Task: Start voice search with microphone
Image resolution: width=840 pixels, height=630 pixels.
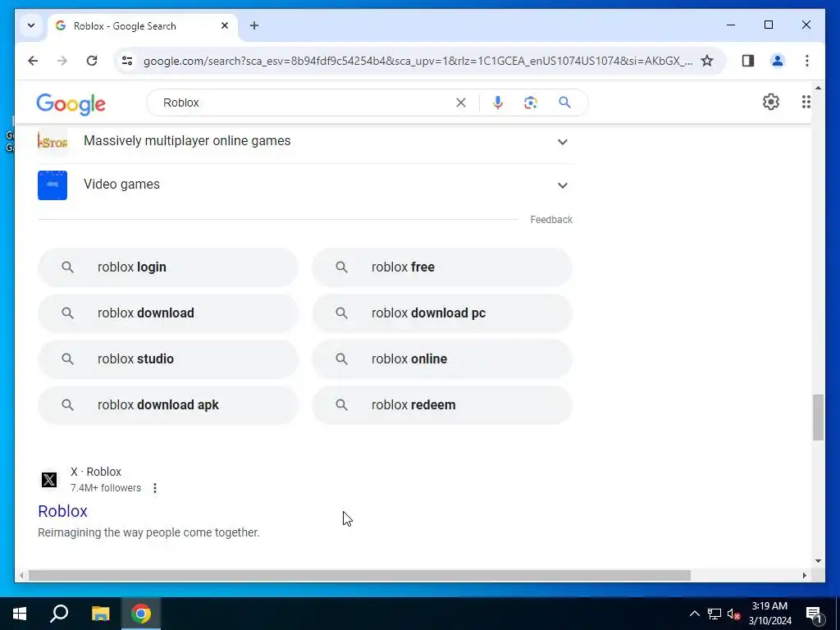Action: coord(498,103)
